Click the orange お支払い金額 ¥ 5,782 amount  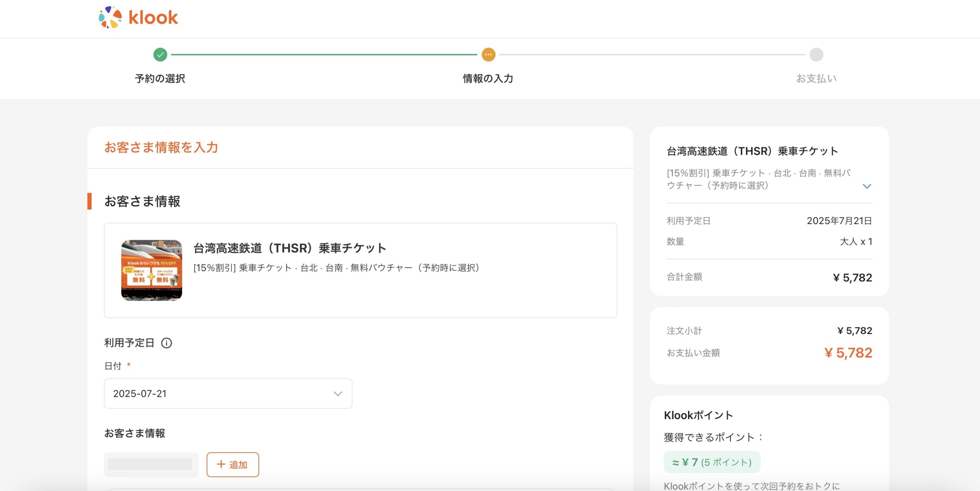[848, 353]
